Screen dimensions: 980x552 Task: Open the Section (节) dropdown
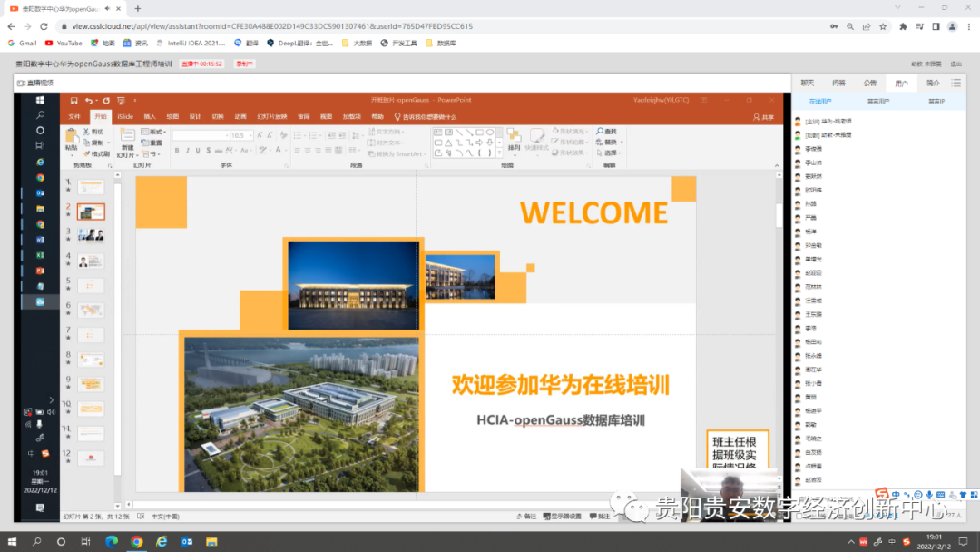pyautogui.click(x=152, y=153)
